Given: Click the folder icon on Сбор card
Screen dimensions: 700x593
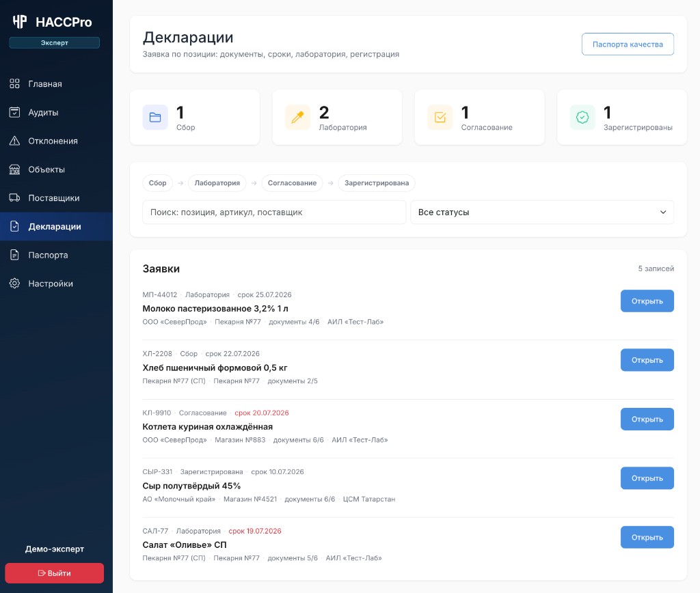Looking at the screenshot, I should 155,118.
